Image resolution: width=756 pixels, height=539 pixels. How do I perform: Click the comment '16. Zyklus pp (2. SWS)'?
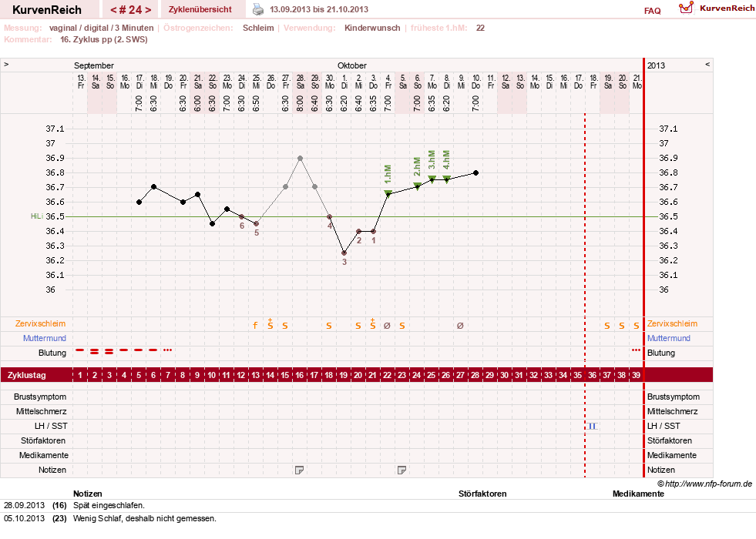104,39
